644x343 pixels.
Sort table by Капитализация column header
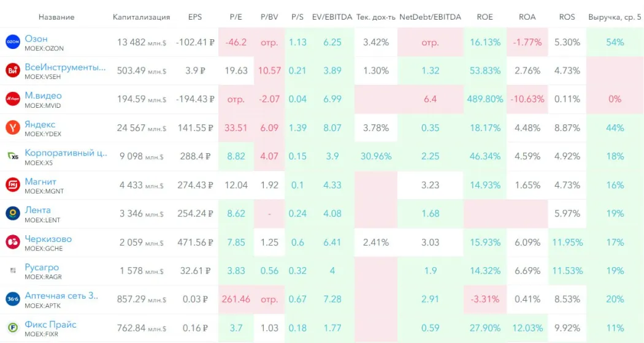pyautogui.click(x=141, y=17)
